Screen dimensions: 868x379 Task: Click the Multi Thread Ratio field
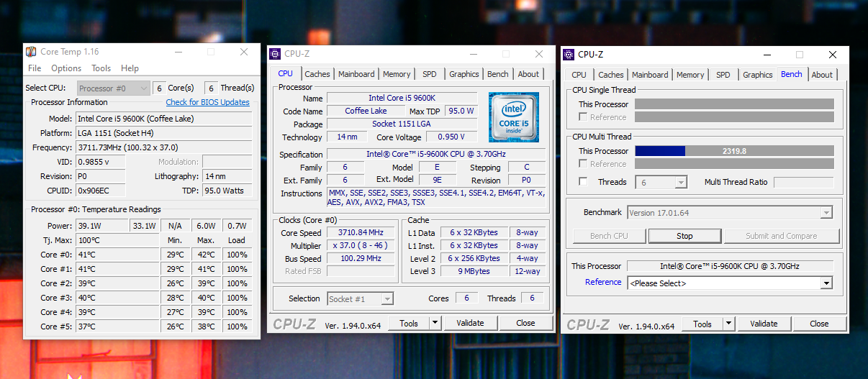803,183
